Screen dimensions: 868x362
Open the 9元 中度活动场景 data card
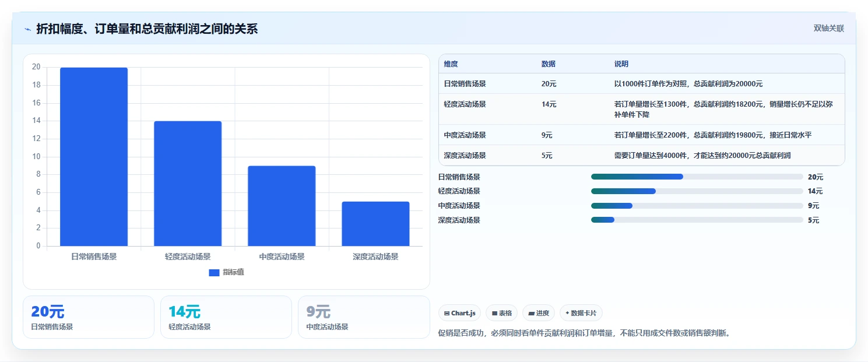364,317
